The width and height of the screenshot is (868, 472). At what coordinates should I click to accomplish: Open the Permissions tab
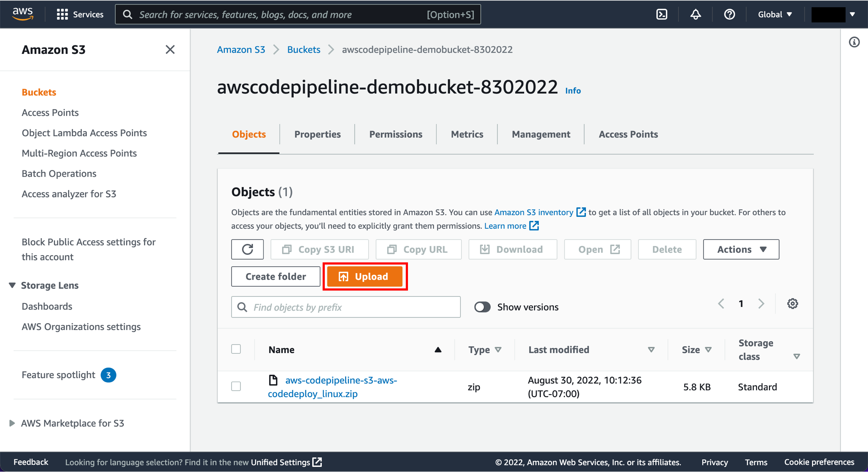[396, 134]
